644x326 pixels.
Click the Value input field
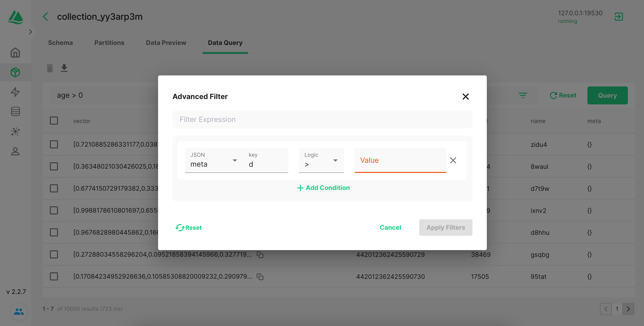pyautogui.click(x=400, y=161)
